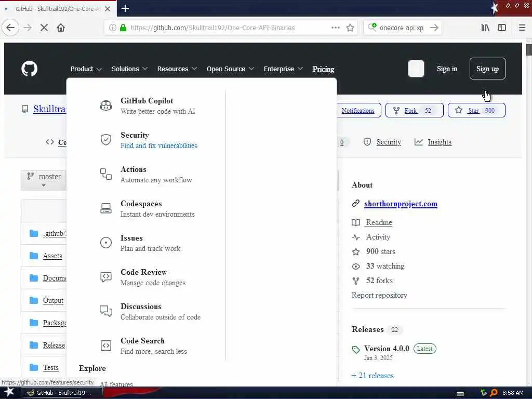Click the Discussions speech bubbles icon
This screenshot has height=399, width=532.
pyautogui.click(x=106, y=311)
